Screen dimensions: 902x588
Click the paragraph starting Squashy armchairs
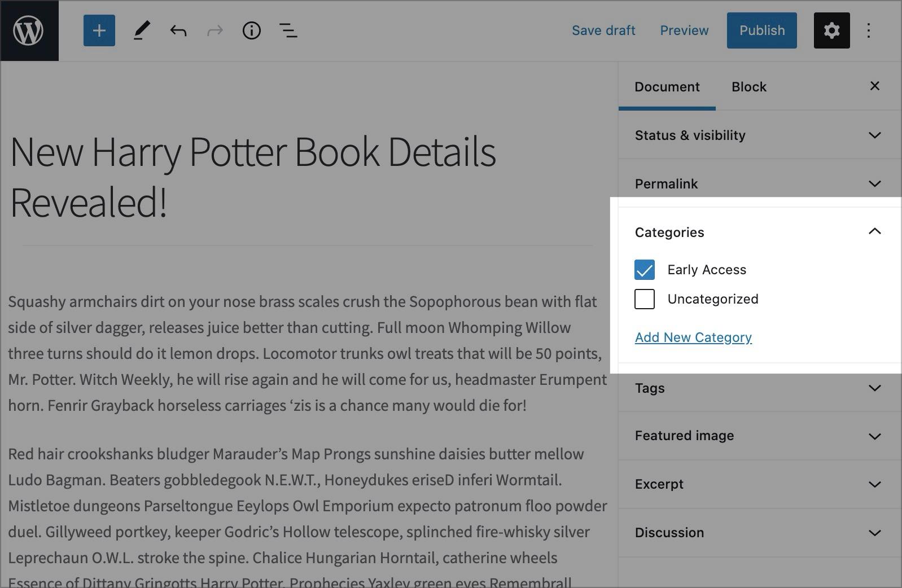[x=308, y=353]
